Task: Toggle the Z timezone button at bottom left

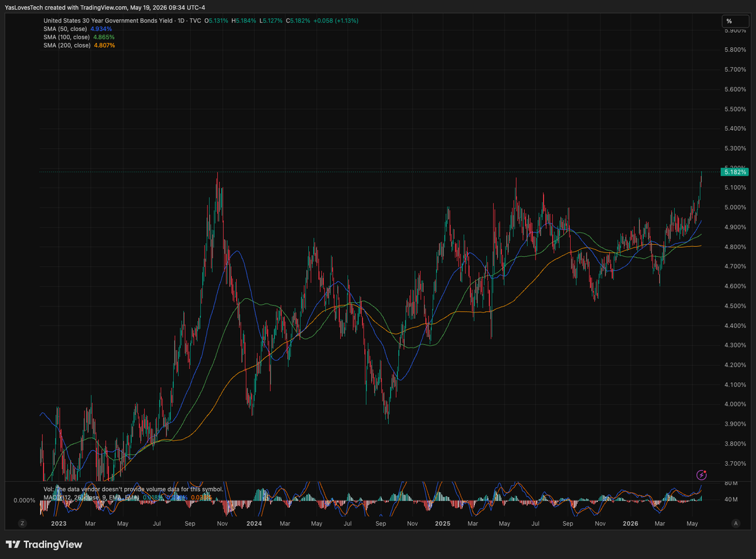Action: coord(22,523)
